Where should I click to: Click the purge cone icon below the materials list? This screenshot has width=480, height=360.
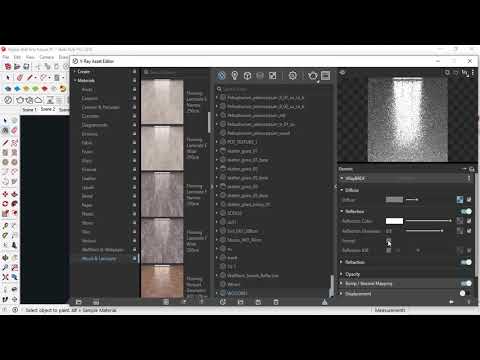click(x=324, y=302)
